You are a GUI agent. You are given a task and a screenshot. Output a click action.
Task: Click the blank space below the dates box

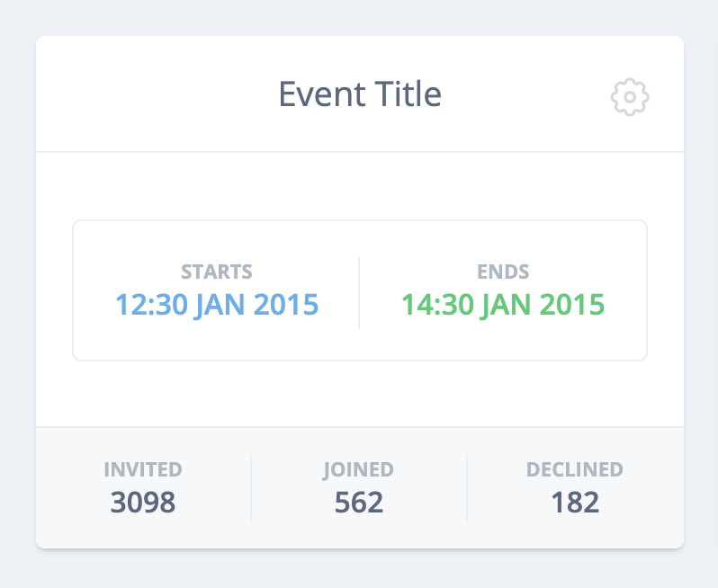[360, 394]
